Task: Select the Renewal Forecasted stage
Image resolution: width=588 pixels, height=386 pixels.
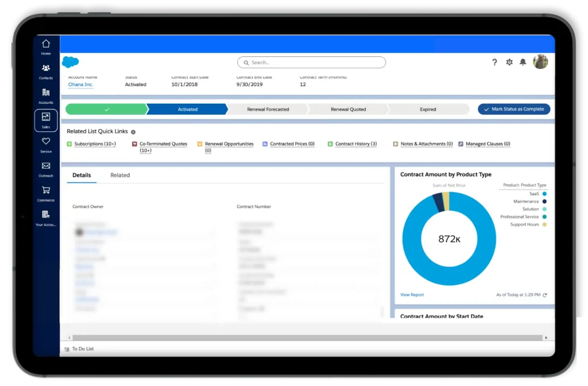Action: click(268, 110)
